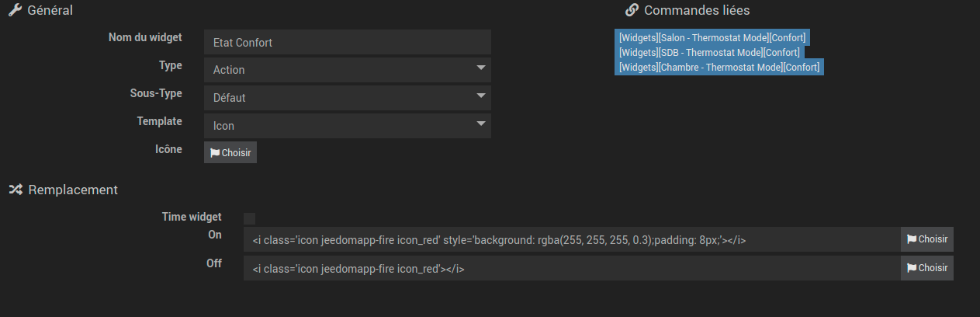Image resolution: width=980 pixels, height=317 pixels.
Task: Click the Type dropdown arrow
Action: pyautogui.click(x=481, y=68)
